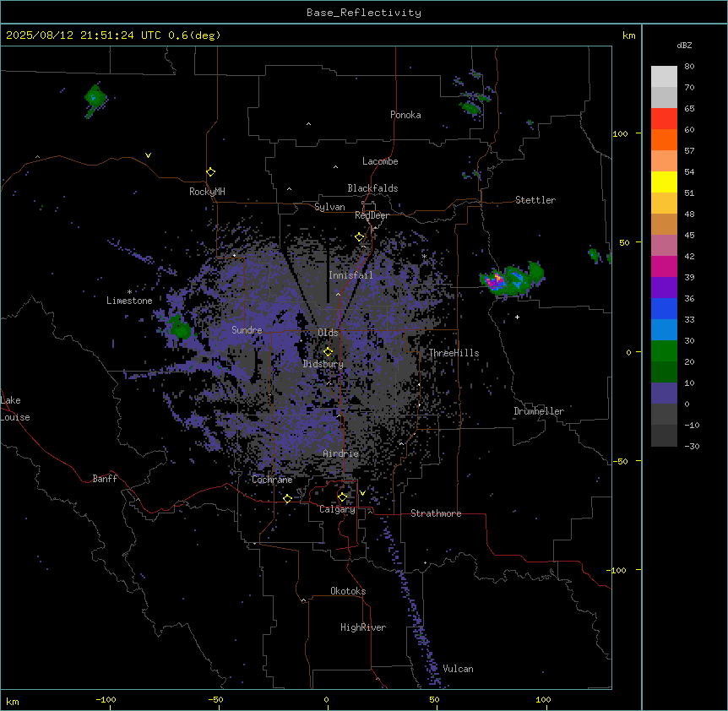Image resolution: width=728 pixels, height=711 pixels.
Task: Click the Base_Reflectivity title text
Action: coord(364,13)
